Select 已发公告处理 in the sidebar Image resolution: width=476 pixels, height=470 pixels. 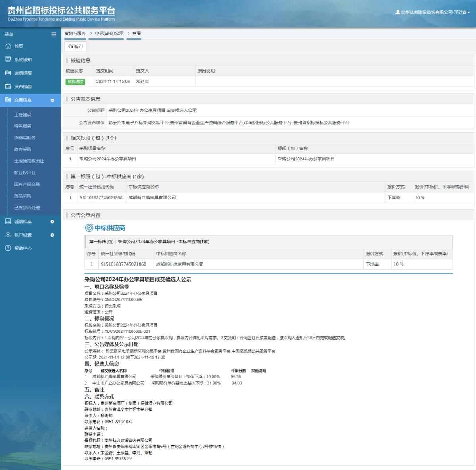(27, 208)
